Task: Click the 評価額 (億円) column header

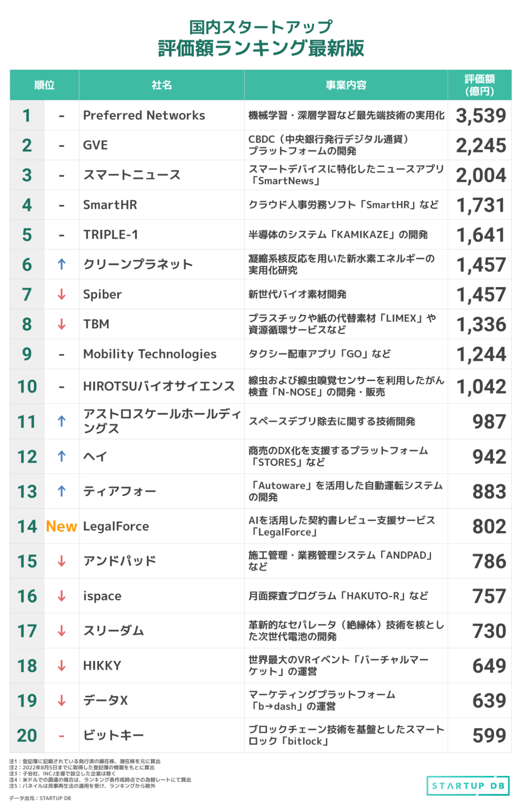Action: coord(479,85)
